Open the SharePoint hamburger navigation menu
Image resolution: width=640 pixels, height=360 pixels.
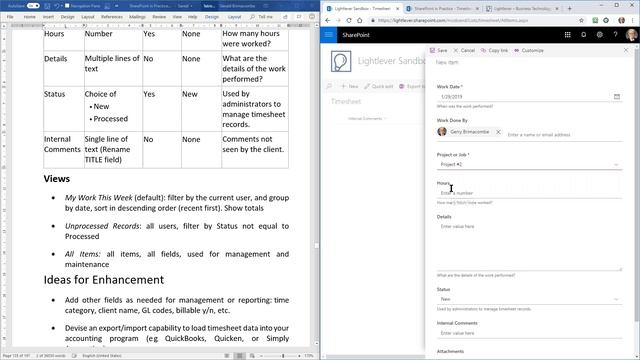(x=329, y=35)
